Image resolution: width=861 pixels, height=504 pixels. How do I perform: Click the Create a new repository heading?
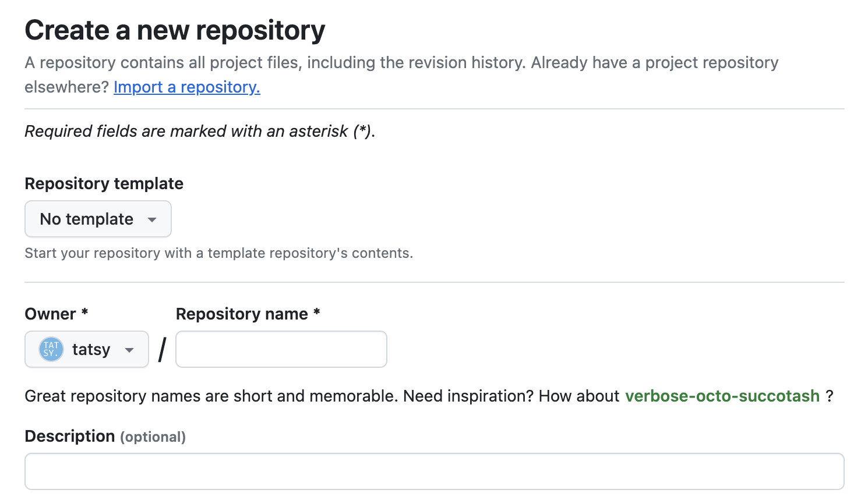(x=175, y=30)
